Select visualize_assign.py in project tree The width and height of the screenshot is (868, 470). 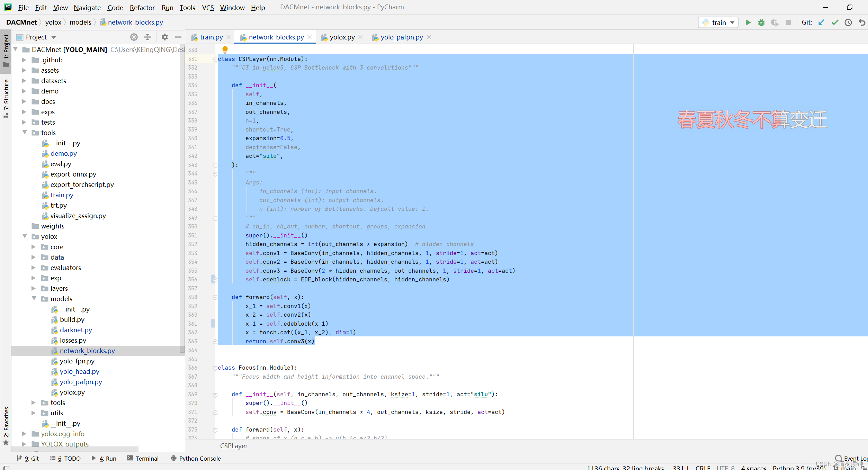pyautogui.click(x=78, y=216)
